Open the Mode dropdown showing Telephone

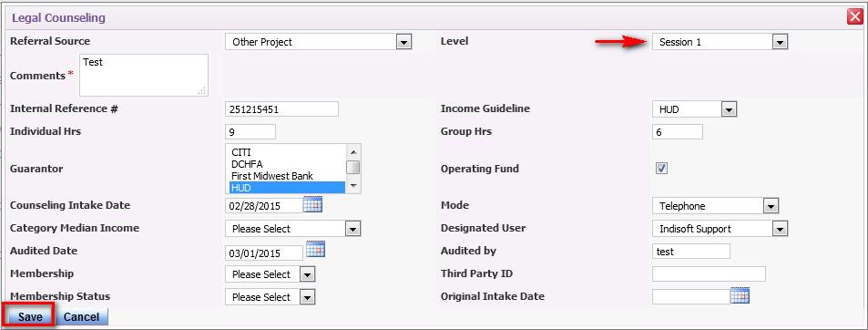click(715, 206)
